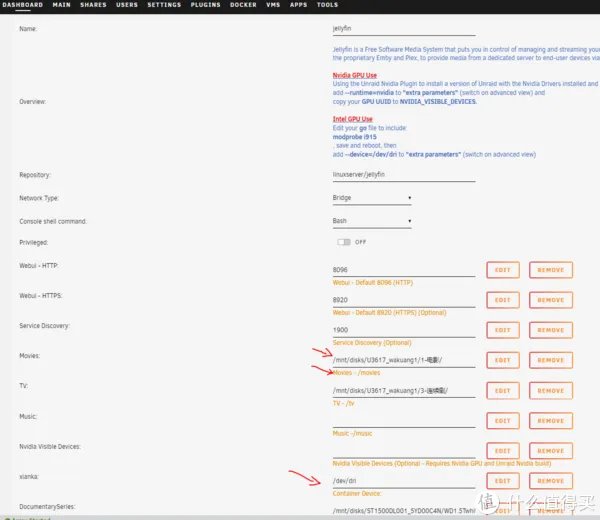Click the Repository input field
This screenshot has height=520, width=600.
(x=403, y=174)
